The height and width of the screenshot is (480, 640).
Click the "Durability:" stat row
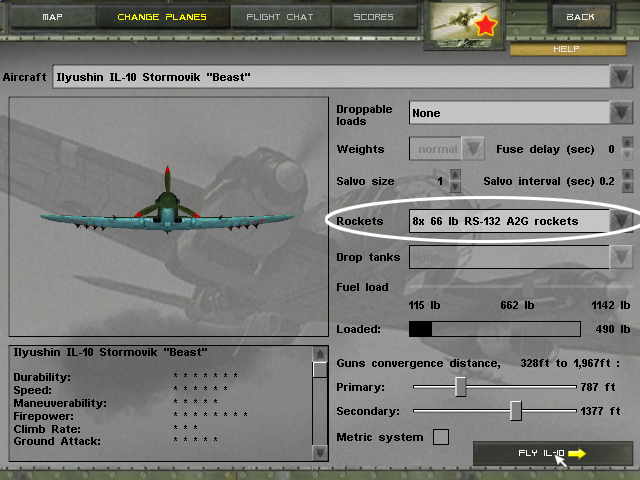tap(125, 376)
